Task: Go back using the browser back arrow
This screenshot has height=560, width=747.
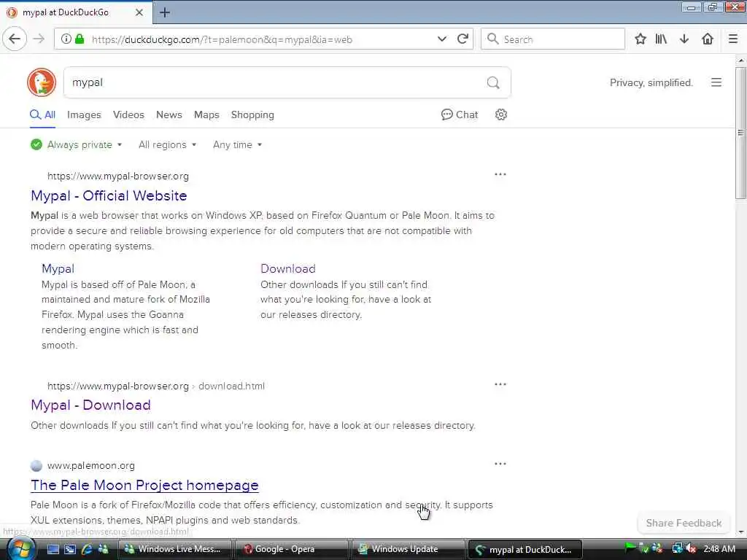Action: (x=15, y=39)
